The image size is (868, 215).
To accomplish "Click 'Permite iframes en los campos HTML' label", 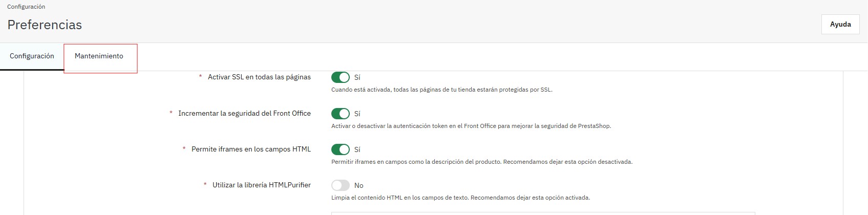I will coord(251,149).
